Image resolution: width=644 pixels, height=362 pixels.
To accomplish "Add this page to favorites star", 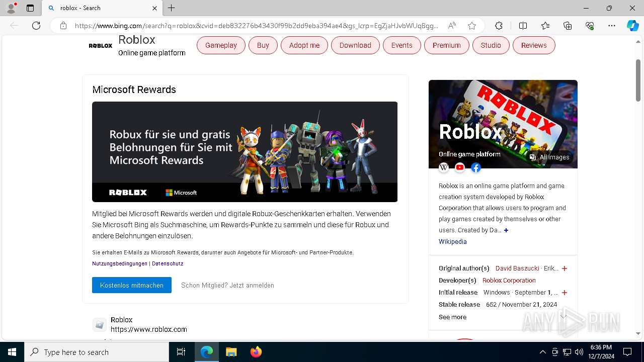I will 472,26.
